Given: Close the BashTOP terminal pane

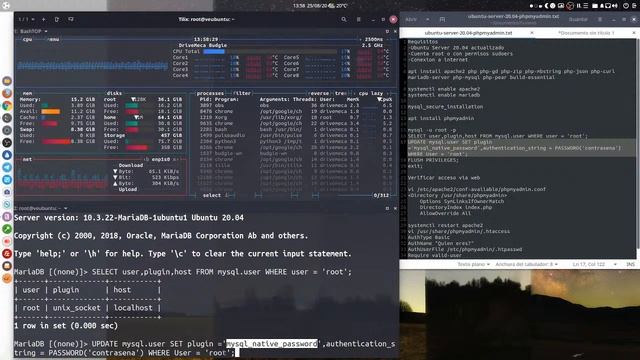Looking at the screenshot, I should pyautogui.click(x=395, y=31).
